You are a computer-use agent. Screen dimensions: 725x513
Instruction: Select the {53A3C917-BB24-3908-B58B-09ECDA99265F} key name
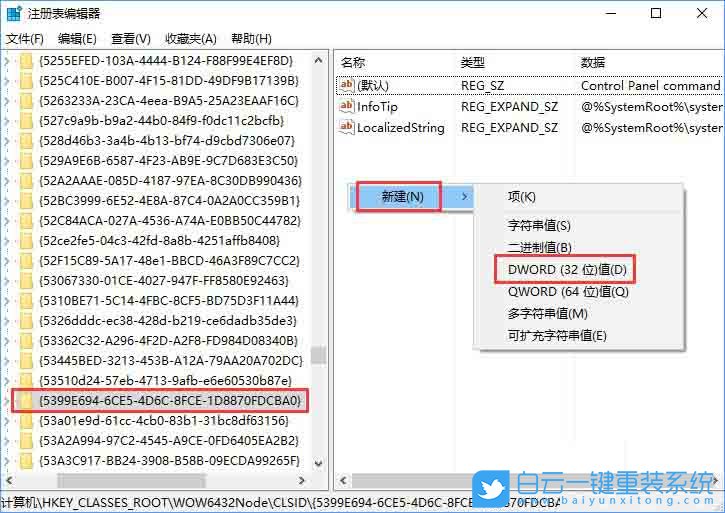point(169,461)
